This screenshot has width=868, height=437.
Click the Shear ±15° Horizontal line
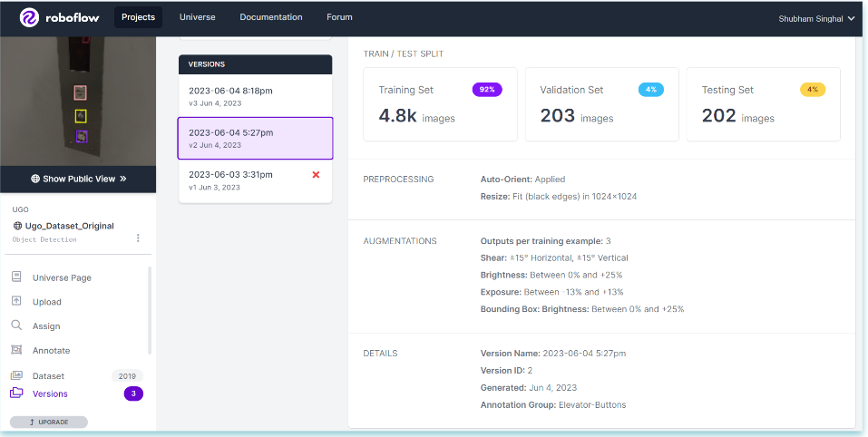tap(554, 257)
